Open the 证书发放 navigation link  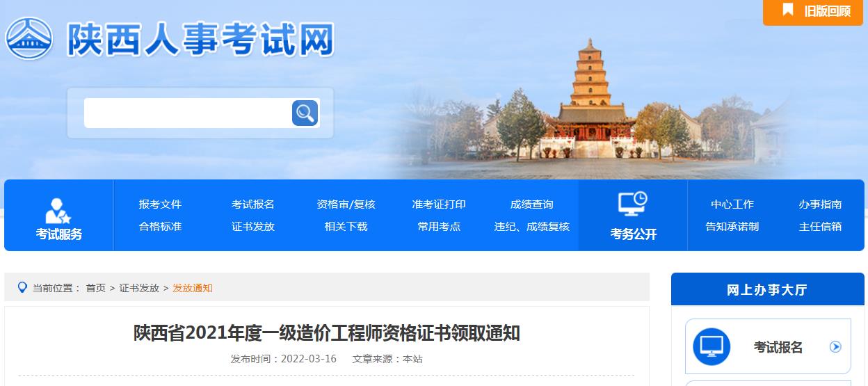tap(253, 226)
